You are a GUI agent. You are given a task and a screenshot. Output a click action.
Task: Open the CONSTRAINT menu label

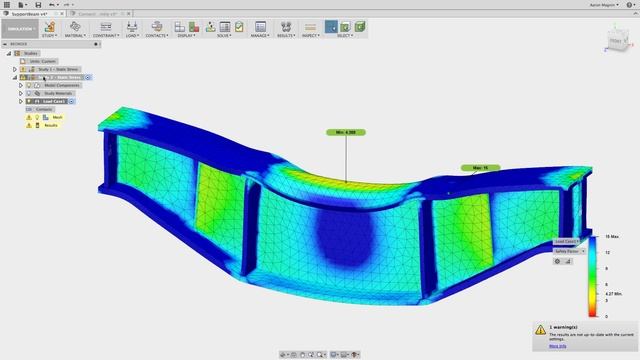tap(106, 36)
